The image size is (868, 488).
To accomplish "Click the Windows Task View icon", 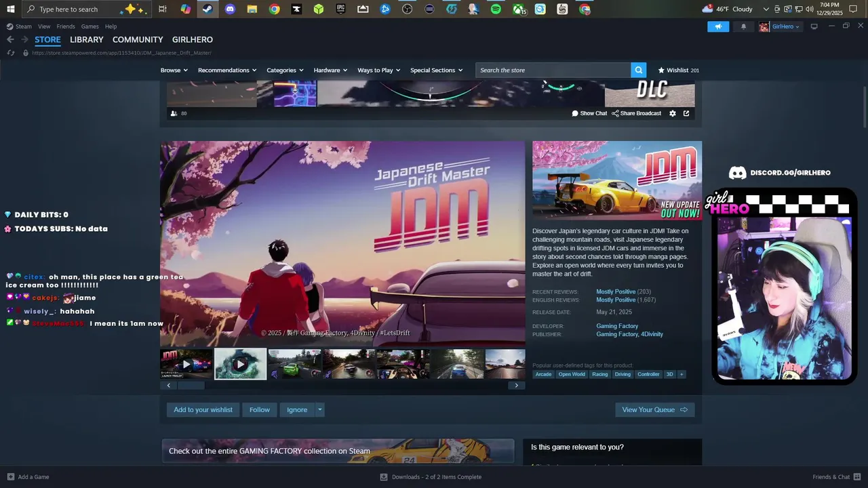I will pyautogui.click(x=163, y=9).
